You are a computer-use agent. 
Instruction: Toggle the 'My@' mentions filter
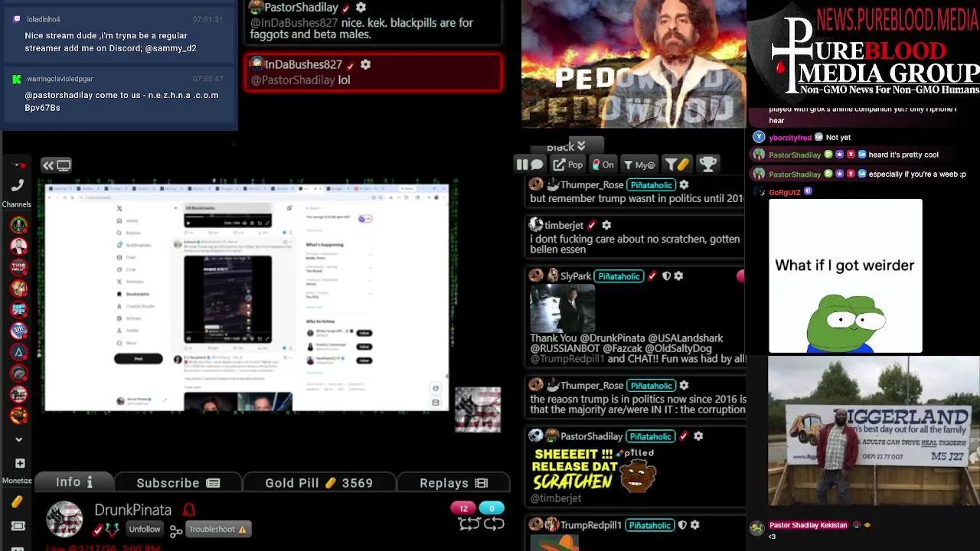tap(639, 165)
